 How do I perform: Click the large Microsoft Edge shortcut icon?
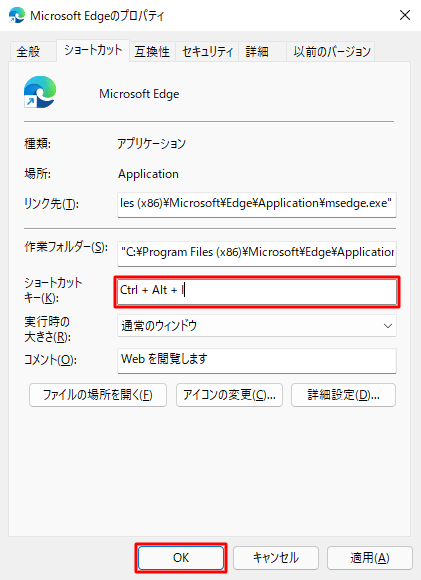(40, 92)
